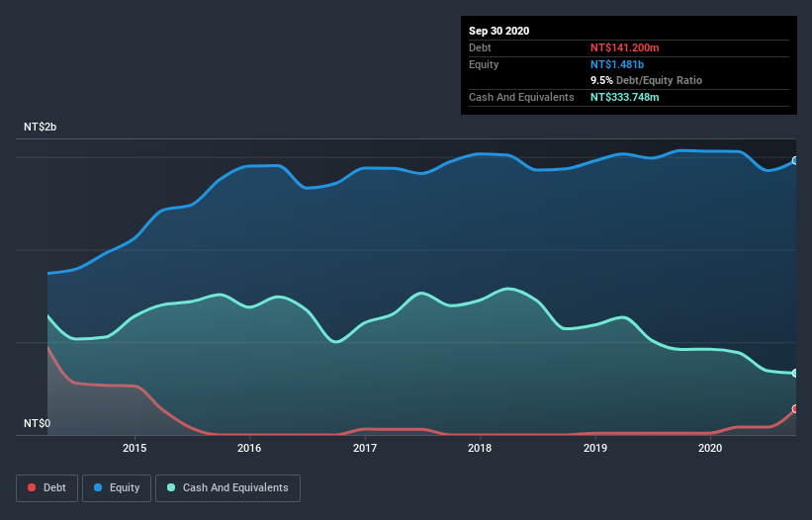Select the Cash endpoint marker on teal line
Screen dimensions: 812x520
795,373
